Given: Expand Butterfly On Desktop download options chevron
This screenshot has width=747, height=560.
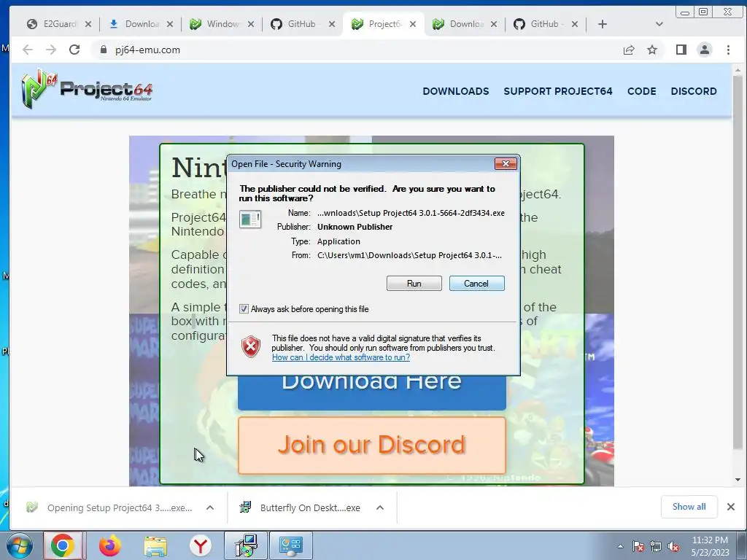Looking at the screenshot, I should coord(380,507).
